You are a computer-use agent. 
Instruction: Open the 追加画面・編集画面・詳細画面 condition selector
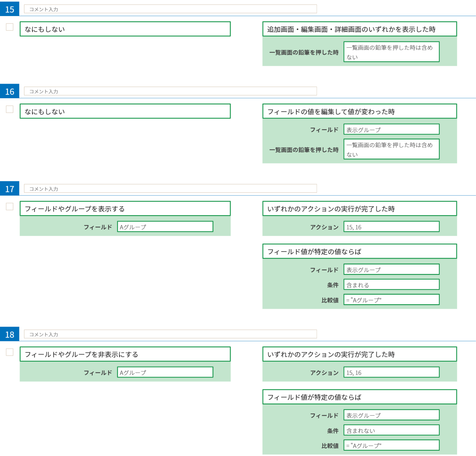(x=359, y=29)
